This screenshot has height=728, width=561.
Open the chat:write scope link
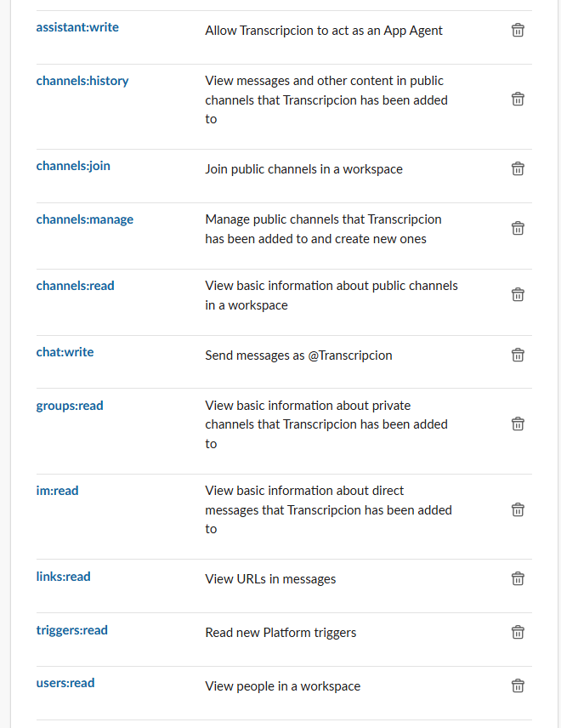pyautogui.click(x=65, y=352)
